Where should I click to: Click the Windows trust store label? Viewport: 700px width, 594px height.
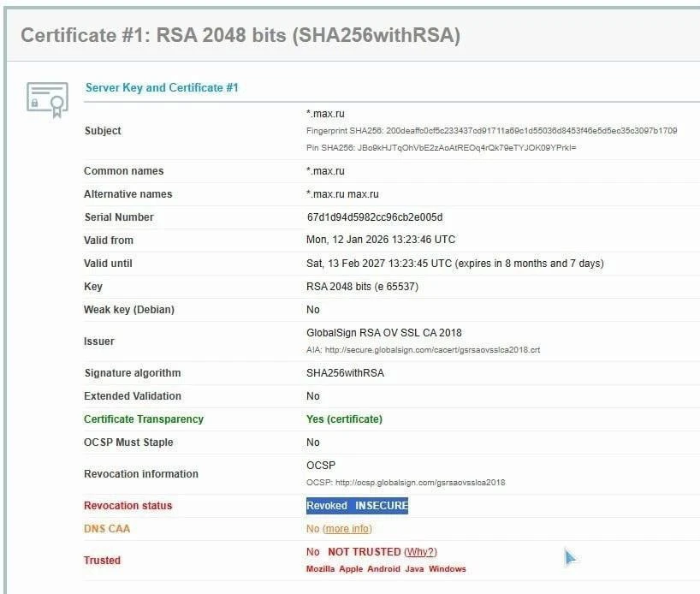tap(447, 569)
